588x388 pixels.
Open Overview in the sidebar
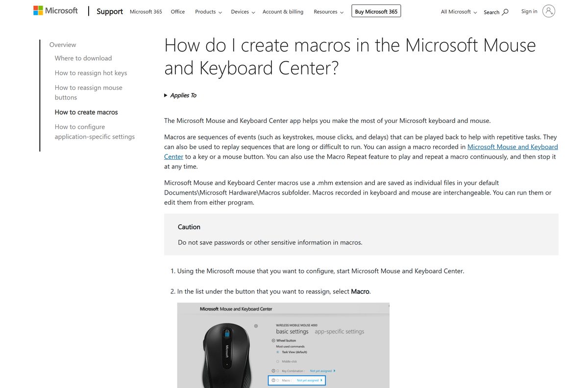click(x=63, y=45)
